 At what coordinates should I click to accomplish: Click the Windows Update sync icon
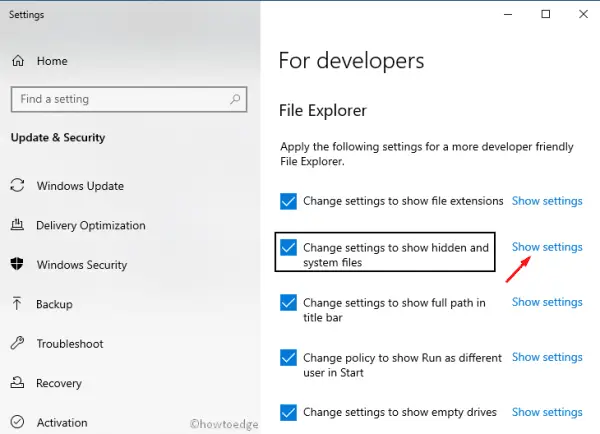coord(17,185)
